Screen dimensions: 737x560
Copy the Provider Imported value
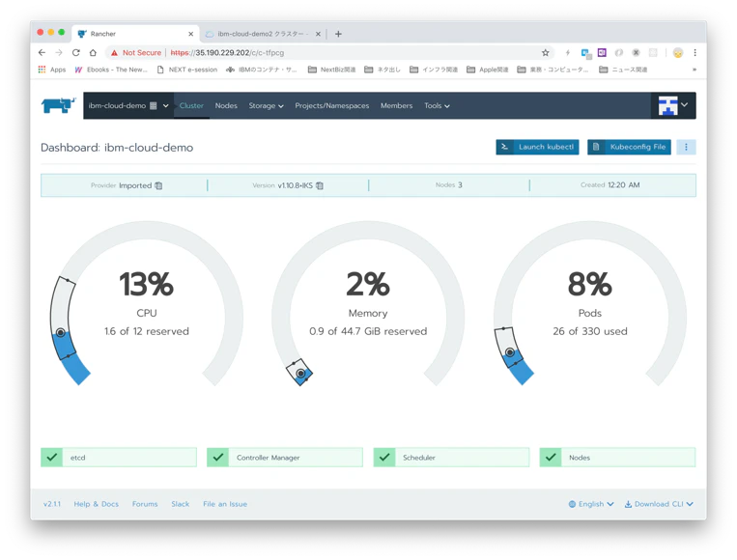[158, 185]
